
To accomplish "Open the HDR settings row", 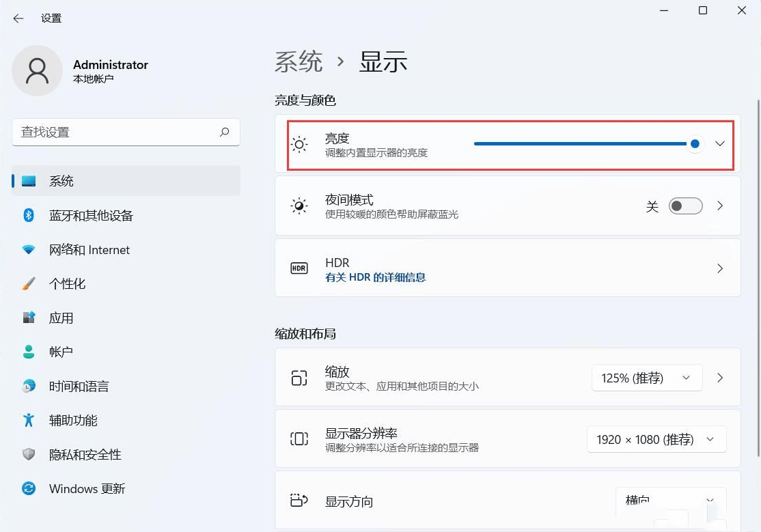I will click(508, 268).
